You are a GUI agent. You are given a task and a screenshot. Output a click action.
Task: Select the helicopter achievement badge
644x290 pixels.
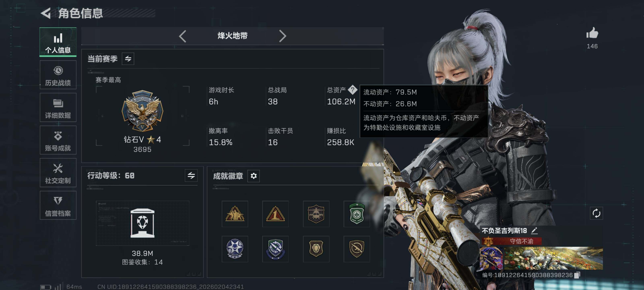[316, 214]
